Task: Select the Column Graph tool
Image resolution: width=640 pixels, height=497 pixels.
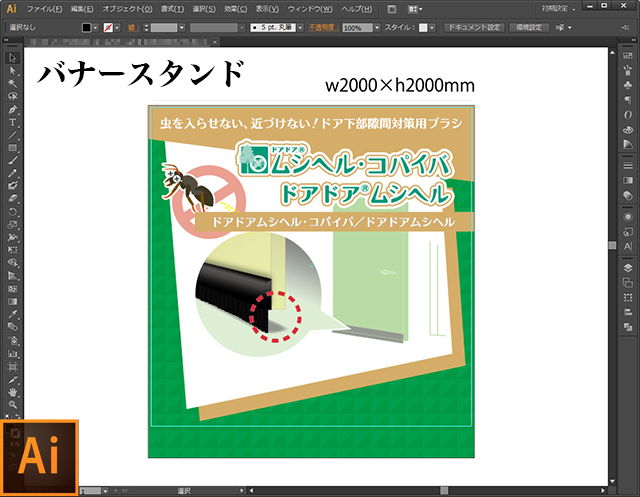Action: pyautogui.click(x=13, y=353)
